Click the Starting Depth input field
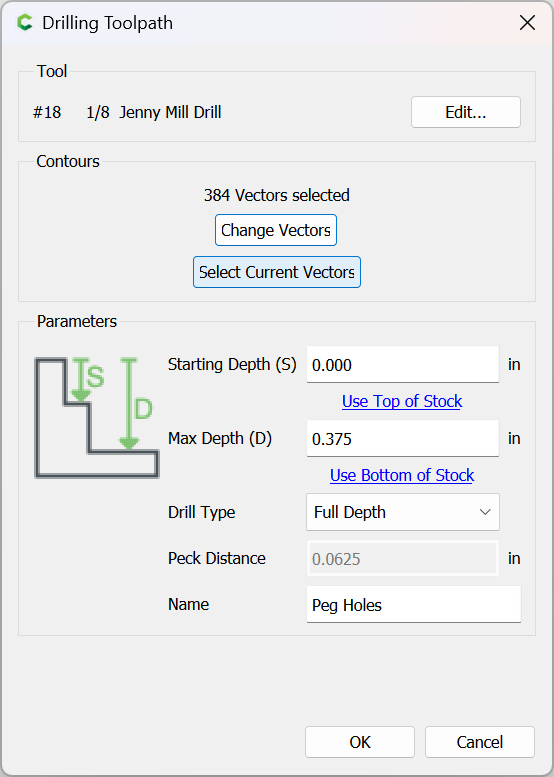Screen dimensions: 554x777 coord(403,365)
